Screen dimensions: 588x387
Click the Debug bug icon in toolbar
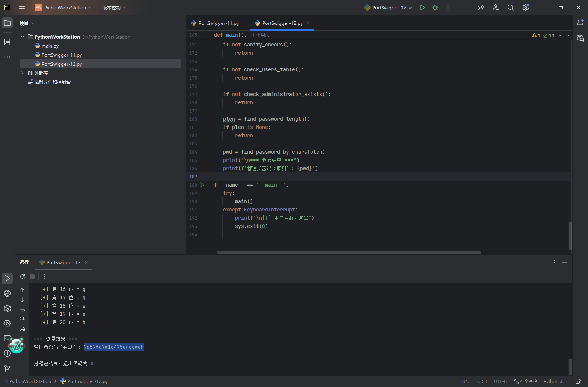435,7
